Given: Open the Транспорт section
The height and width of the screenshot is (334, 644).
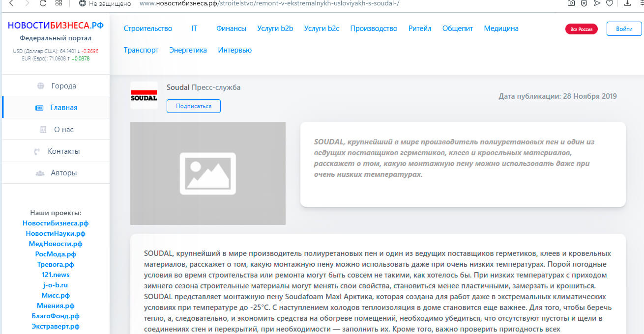Looking at the screenshot, I should 141,50.
